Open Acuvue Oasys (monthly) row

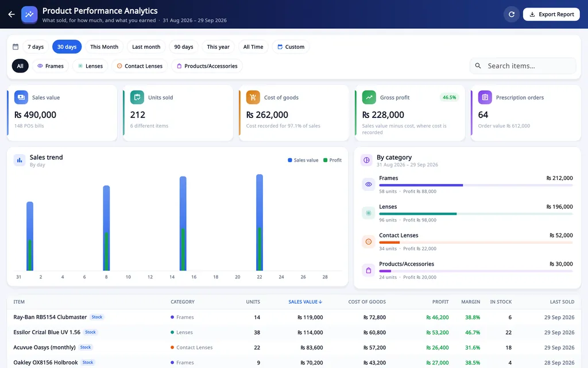294,347
